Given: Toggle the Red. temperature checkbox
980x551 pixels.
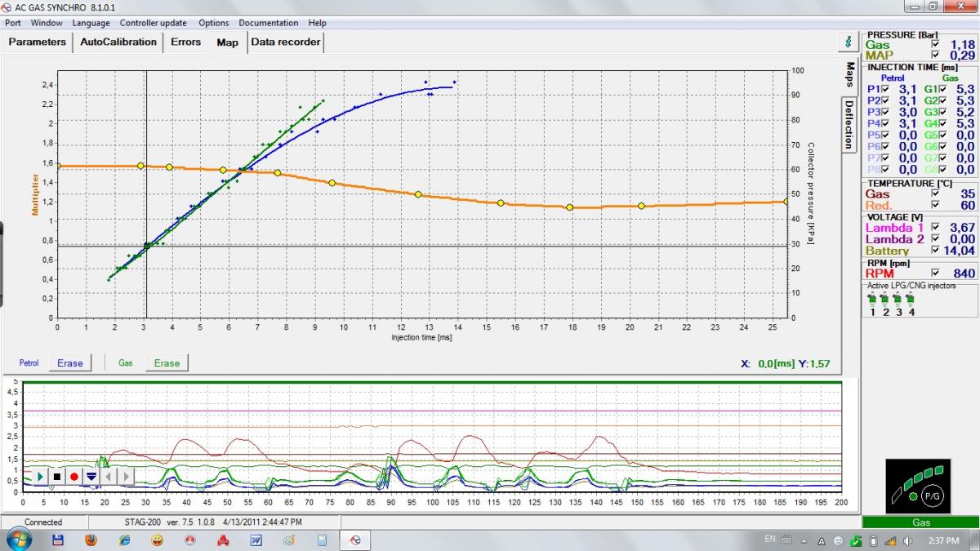Looking at the screenshot, I should tap(935, 206).
